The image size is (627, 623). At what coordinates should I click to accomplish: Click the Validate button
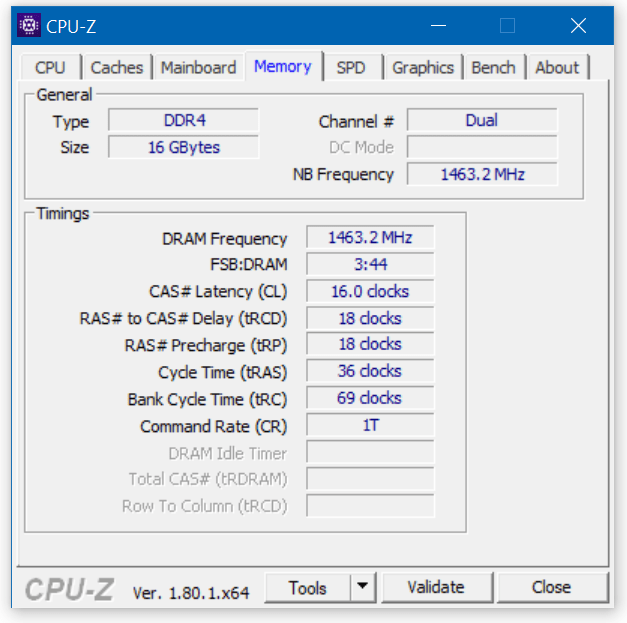(x=437, y=587)
